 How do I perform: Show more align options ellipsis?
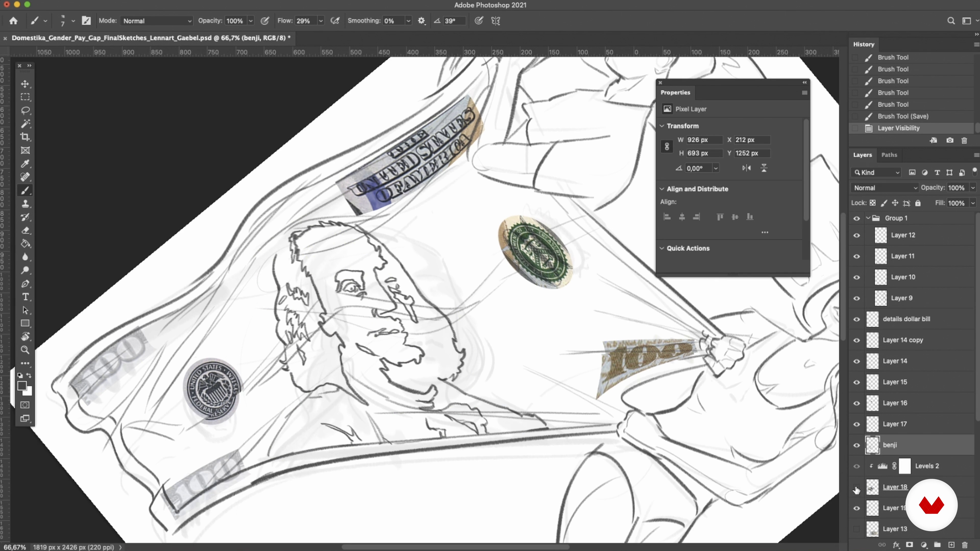[x=765, y=232]
